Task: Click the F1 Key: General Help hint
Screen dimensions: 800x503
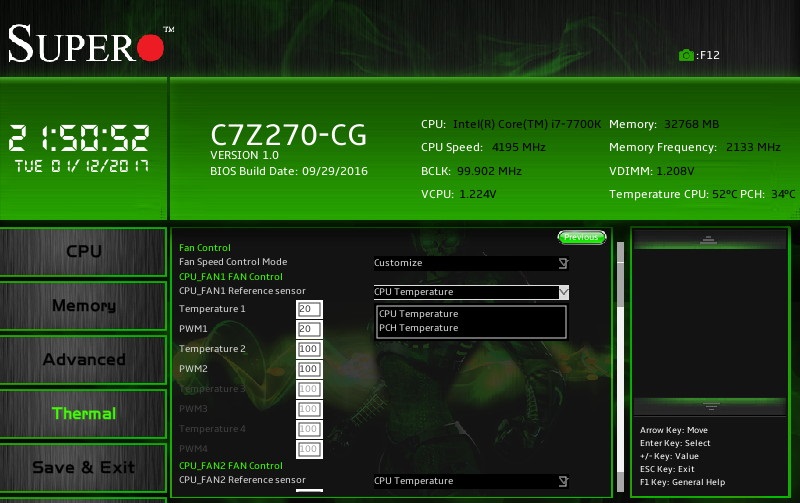Action: 682,483
